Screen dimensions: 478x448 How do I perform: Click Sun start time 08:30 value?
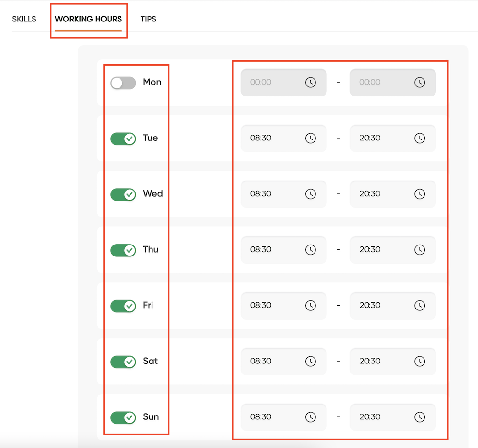tap(261, 416)
